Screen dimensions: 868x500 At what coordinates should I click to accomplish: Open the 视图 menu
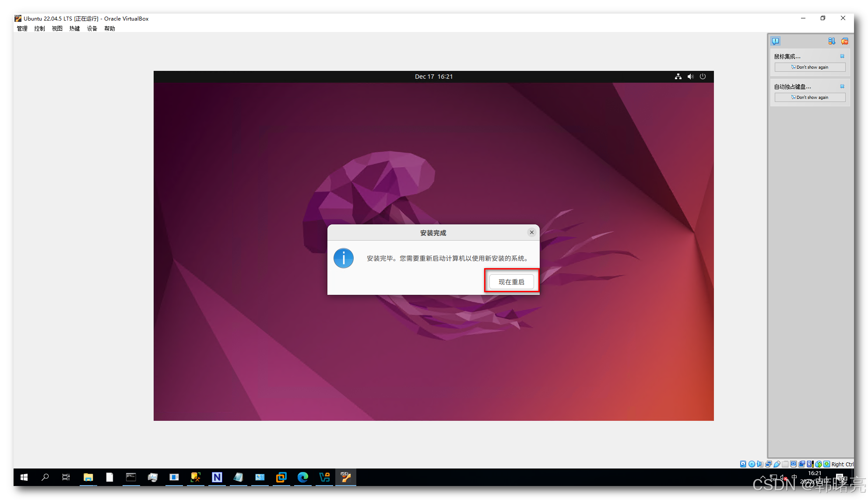57,28
